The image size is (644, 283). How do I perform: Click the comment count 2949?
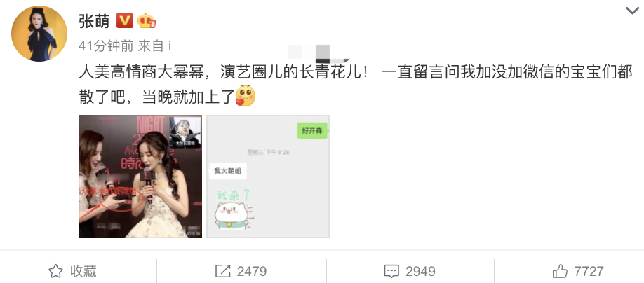421,272
